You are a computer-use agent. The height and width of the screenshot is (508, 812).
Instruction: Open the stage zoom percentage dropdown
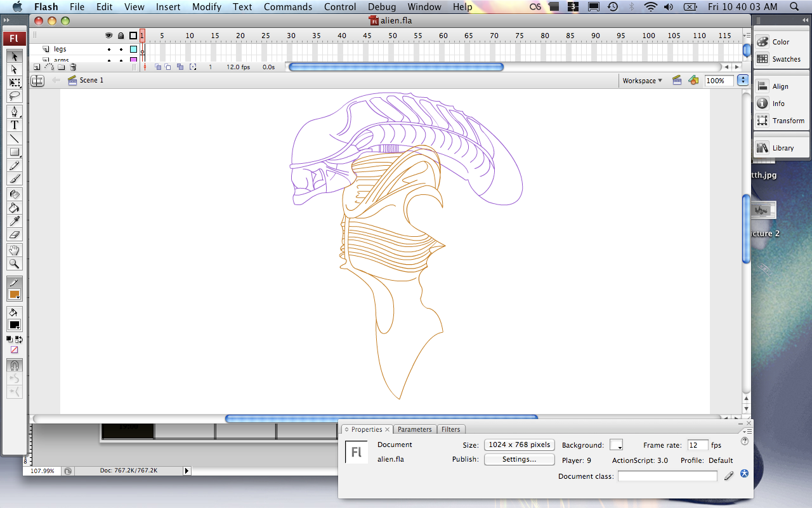coord(743,81)
